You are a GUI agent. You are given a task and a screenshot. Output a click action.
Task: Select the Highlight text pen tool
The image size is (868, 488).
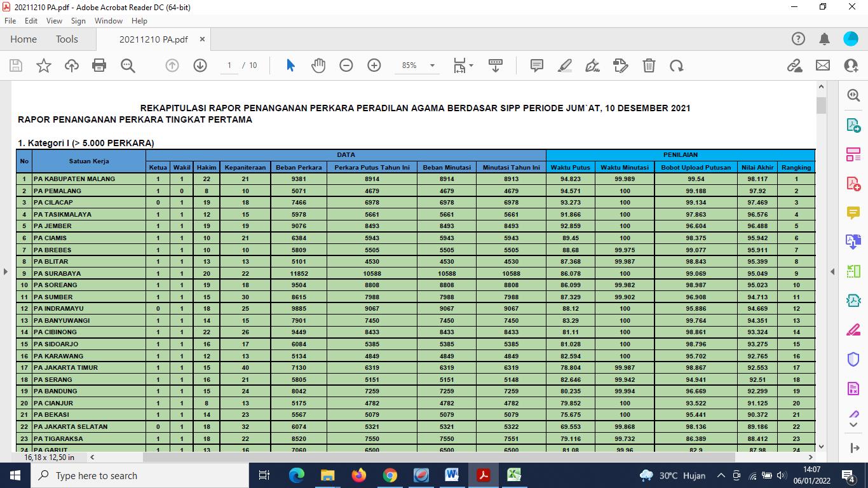pos(564,65)
